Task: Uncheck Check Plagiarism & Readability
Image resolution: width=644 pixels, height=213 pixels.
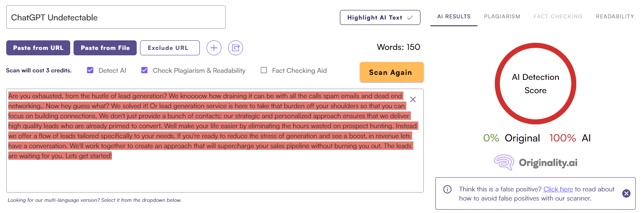Action: [145, 70]
